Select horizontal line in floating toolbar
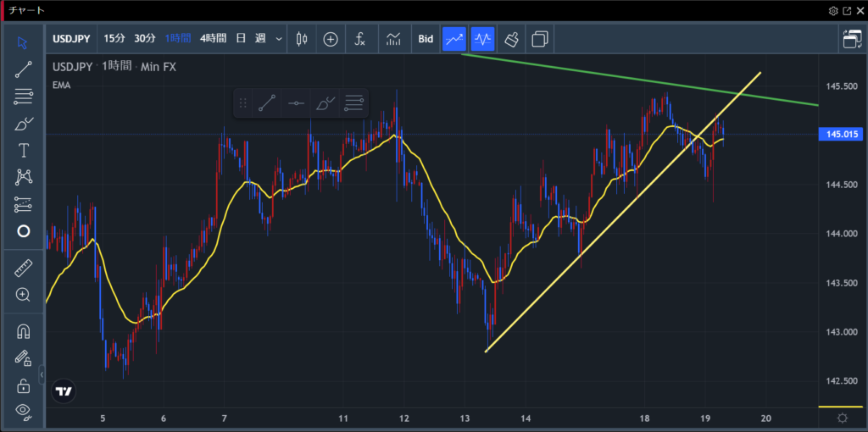This screenshot has width=868, height=432. click(x=296, y=102)
